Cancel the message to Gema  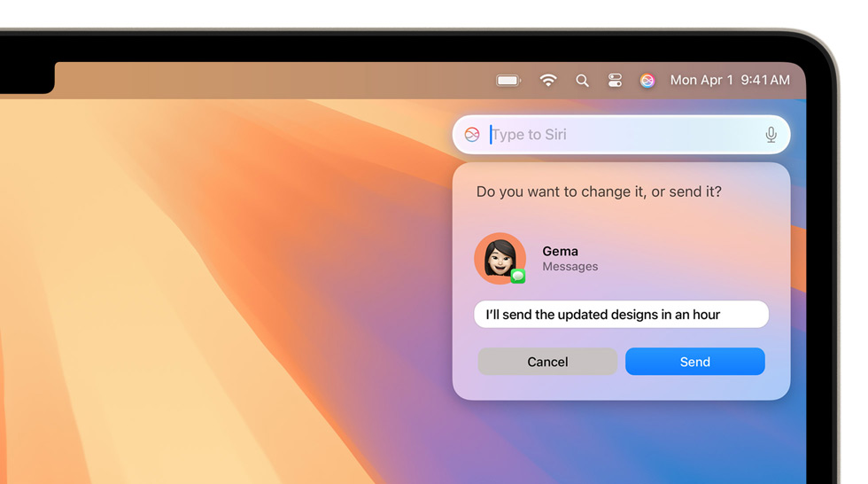pos(547,362)
